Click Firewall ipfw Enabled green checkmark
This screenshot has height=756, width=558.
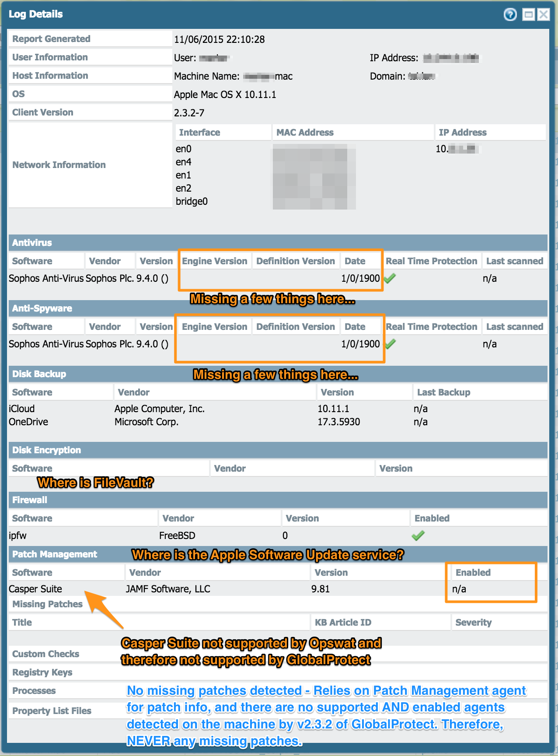(418, 535)
